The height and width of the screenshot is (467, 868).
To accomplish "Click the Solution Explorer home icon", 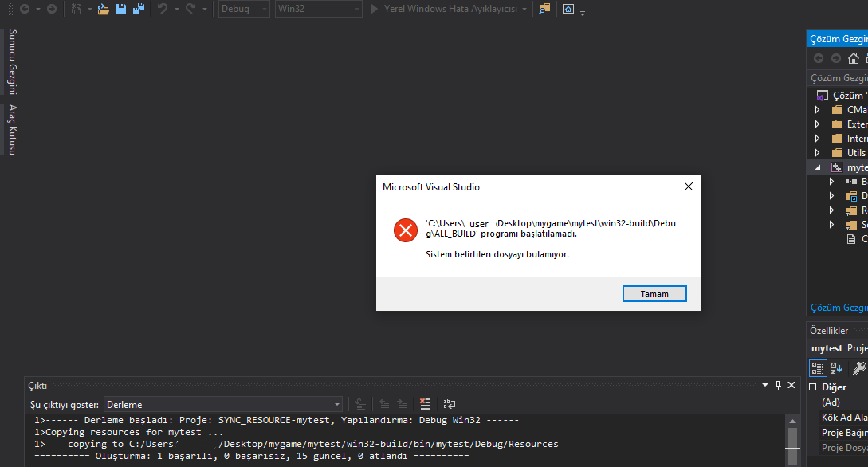I will pyautogui.click(x=854, y=58).
